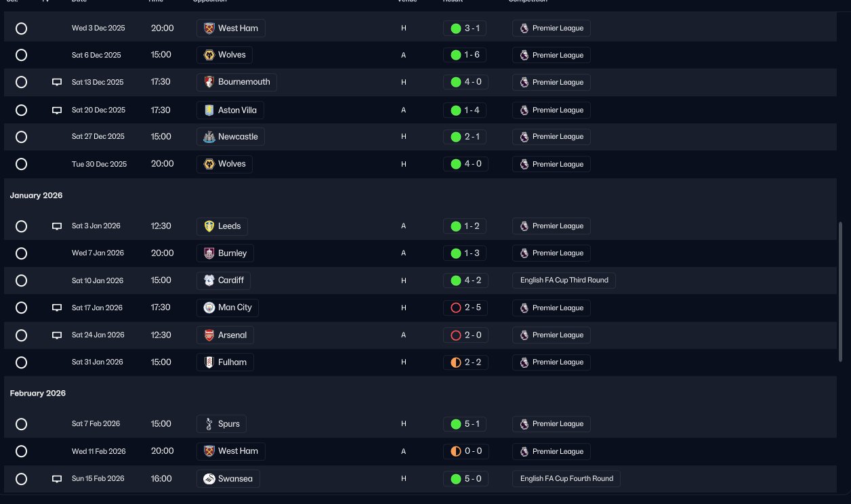
Task: Click the TV icon on Swansea FA Cup row
Action: click(57, 479)
